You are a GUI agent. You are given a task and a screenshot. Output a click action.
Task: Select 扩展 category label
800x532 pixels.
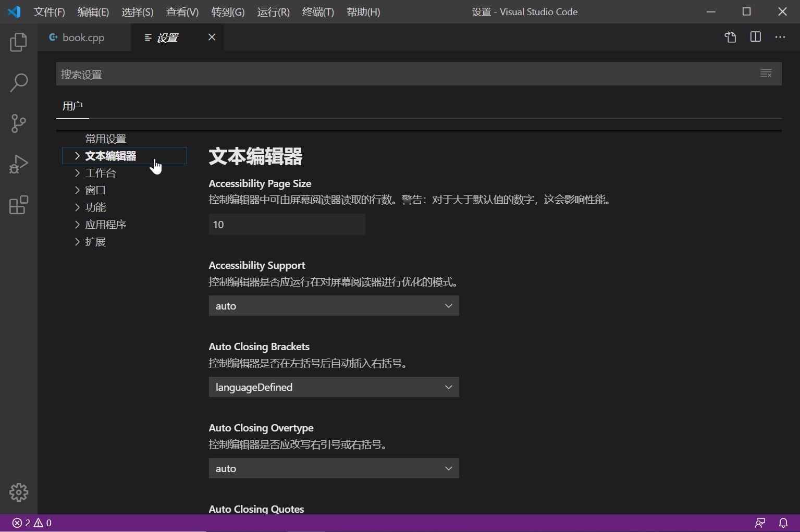tap(95, 242)
